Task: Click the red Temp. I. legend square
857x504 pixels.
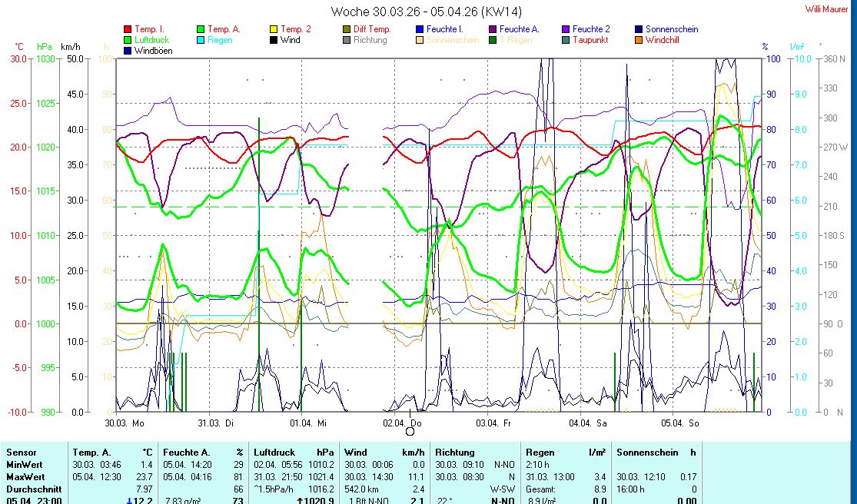Action: coord(128,29)
